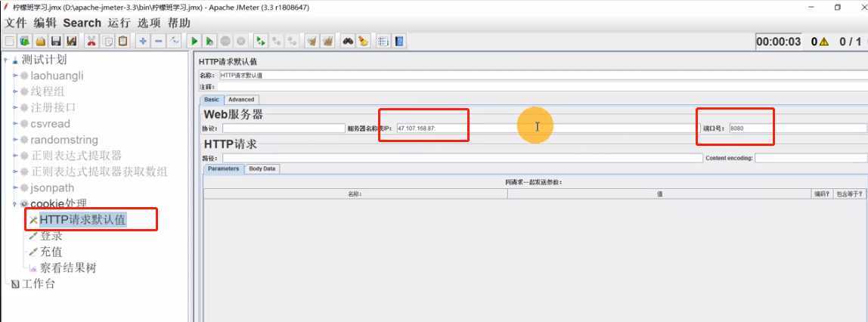Select the Body Data tab
The width and height of the screenshot is (868, 322).
point(262,169)
